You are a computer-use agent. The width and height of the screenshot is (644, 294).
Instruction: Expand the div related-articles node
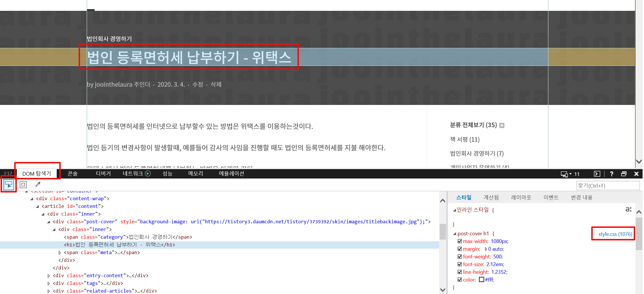coord(48,291)
